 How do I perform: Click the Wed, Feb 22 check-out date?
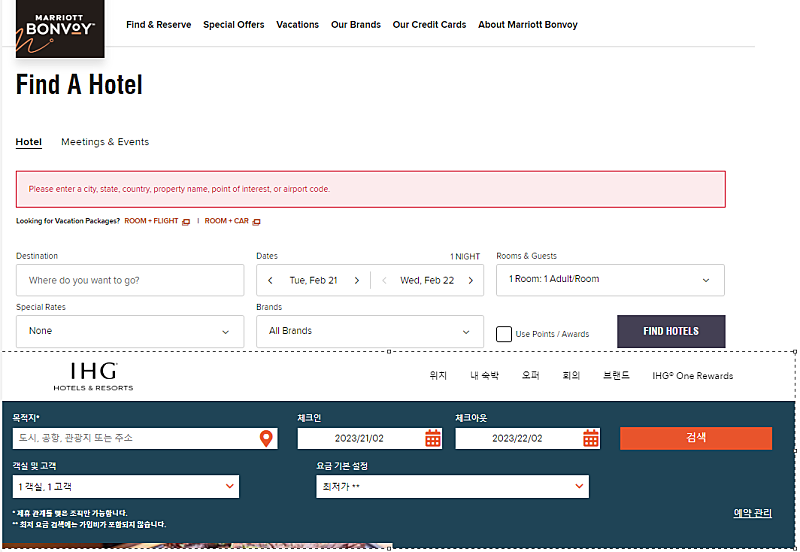tap(427, 281)
